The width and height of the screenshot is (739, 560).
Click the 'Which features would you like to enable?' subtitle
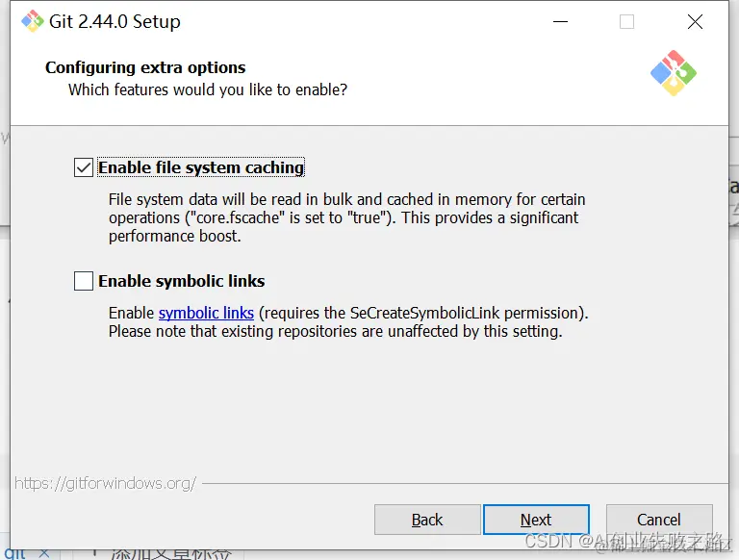(x=208, y=89)
